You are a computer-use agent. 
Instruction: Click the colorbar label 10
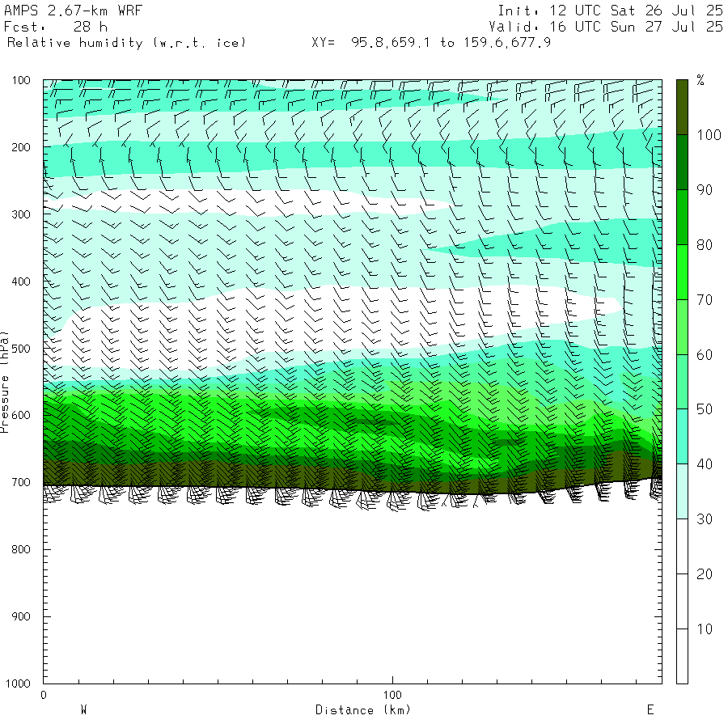[x=705, y=629]
